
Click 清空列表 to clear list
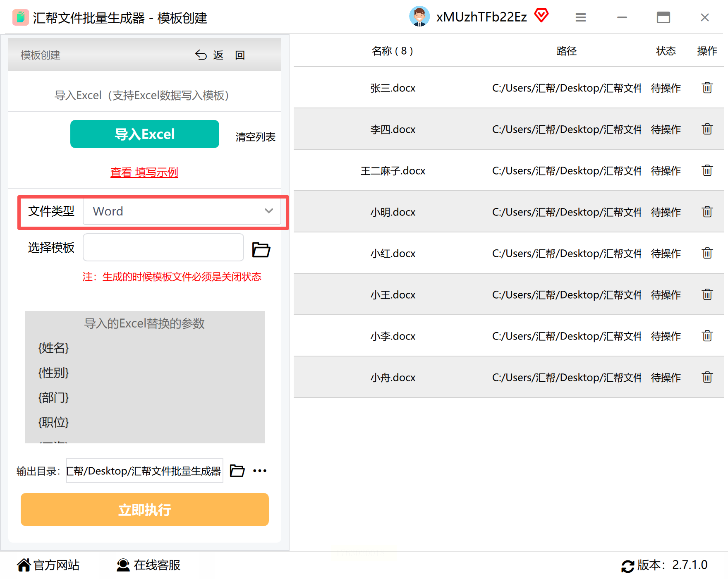click(255, 137)
